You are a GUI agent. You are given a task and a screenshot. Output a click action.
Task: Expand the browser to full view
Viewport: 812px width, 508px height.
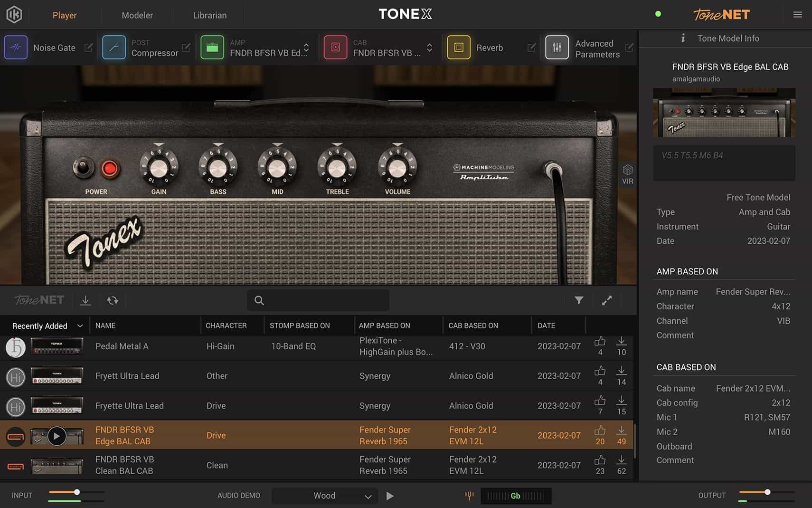point(607,300)
